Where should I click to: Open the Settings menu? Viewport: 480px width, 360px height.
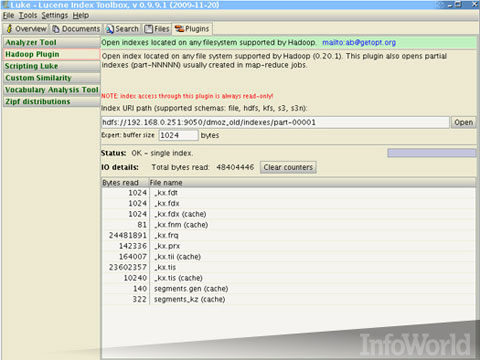click(x=55, y=15)
